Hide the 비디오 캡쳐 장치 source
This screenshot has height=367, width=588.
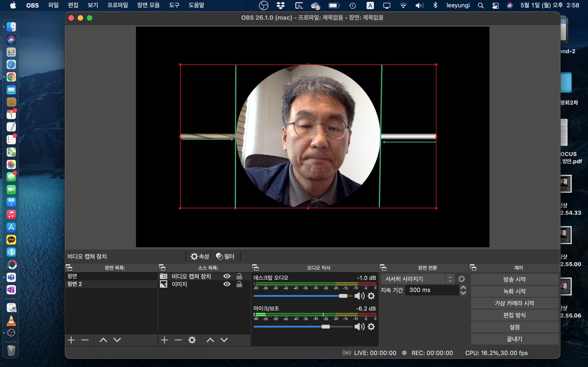pos(227,276)
